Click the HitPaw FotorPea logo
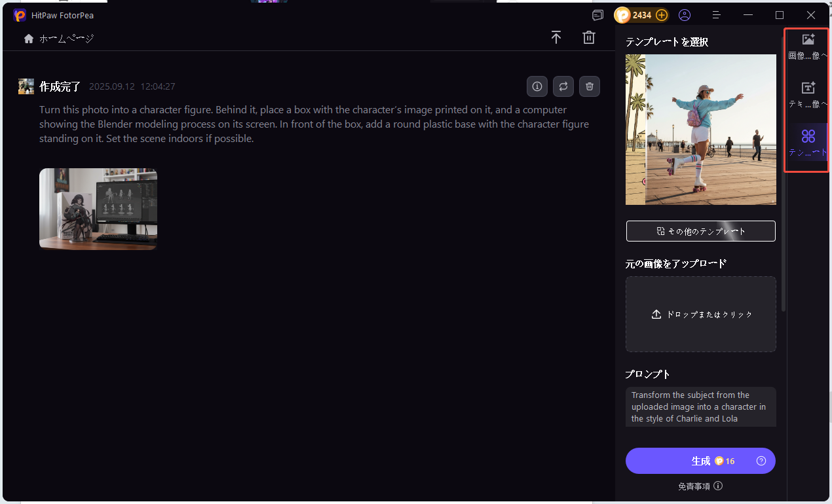The width and height of the screenshot is (832, 504). [x=20, y=15]
